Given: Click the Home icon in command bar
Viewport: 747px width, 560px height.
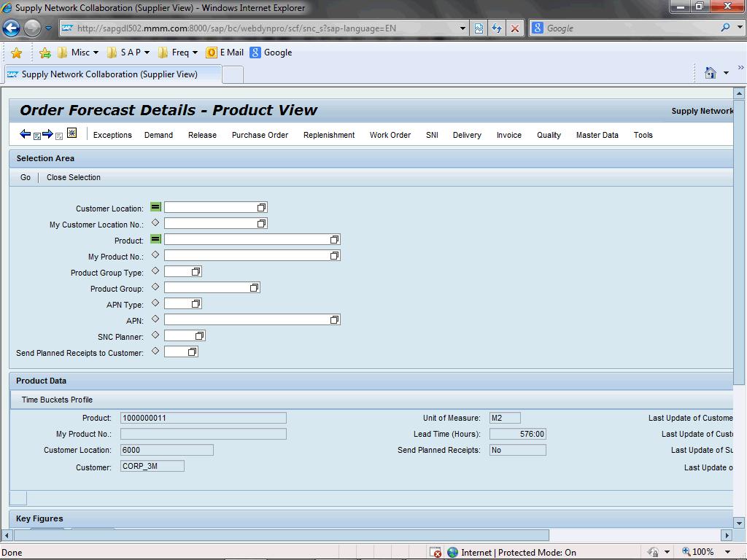Looking at the screenshot, I should click(x=711, y=73).
